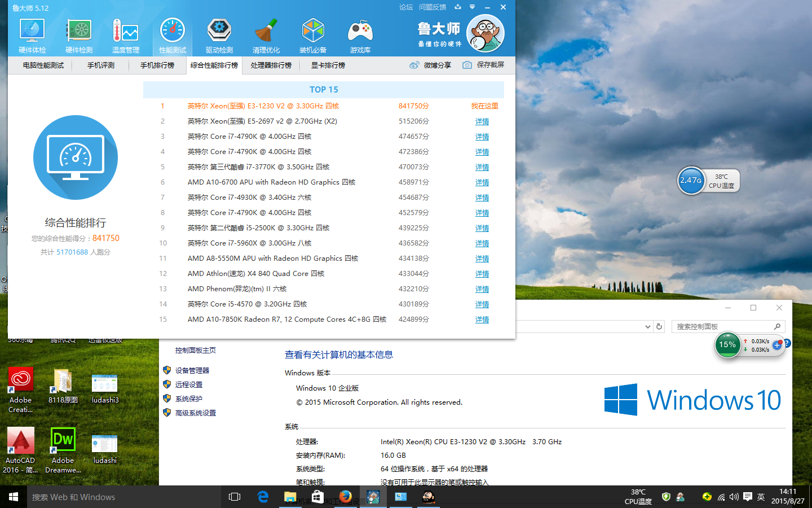Screen dimensions: 812x508
Task: Launch Firefox from taskbar
Action: (346, 497)
